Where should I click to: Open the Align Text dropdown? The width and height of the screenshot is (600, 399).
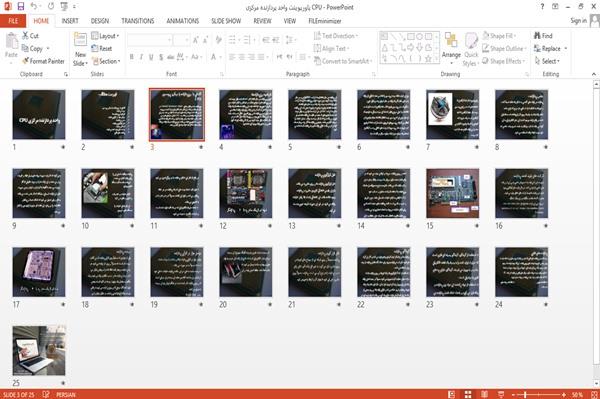(x=332, y=48)
